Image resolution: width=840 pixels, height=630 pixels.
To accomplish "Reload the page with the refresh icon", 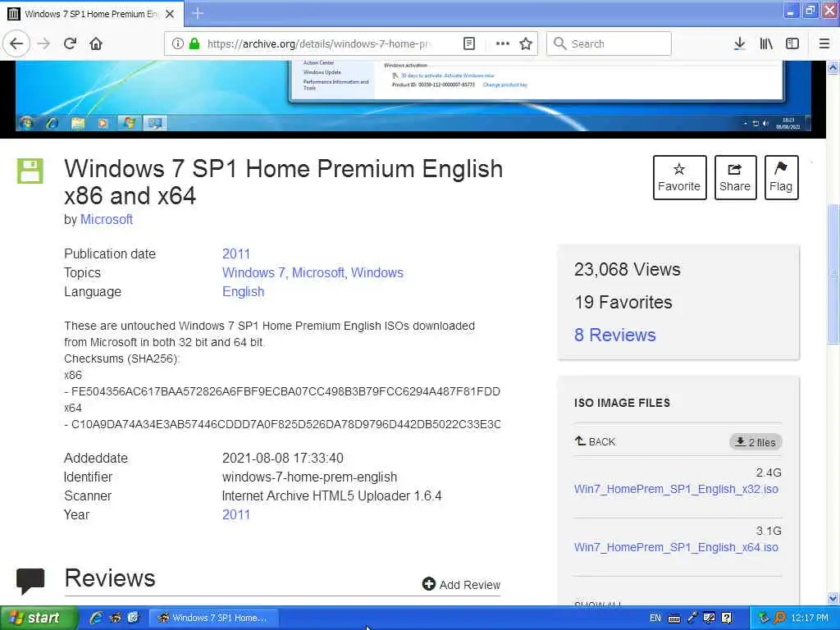I will 71,44.
